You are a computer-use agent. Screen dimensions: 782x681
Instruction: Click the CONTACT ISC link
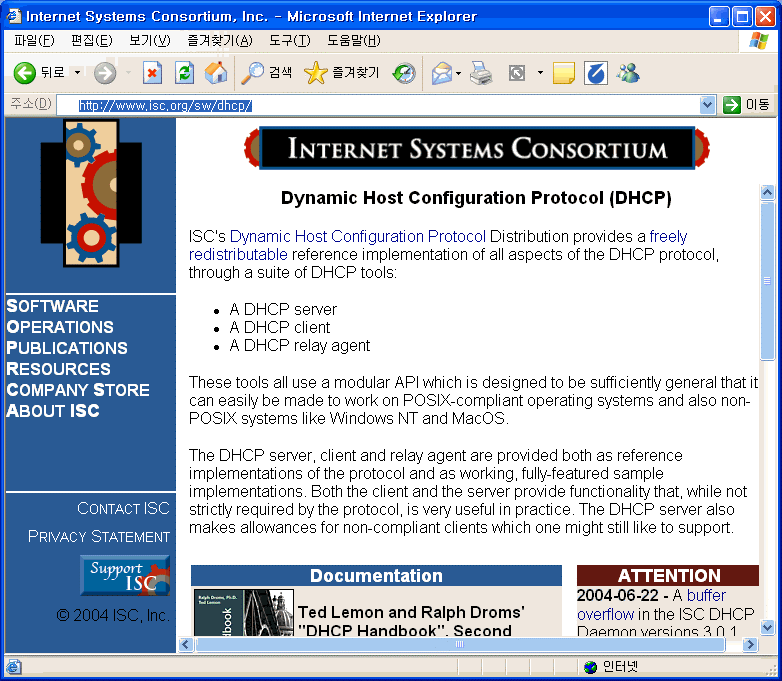click(123, 508)
